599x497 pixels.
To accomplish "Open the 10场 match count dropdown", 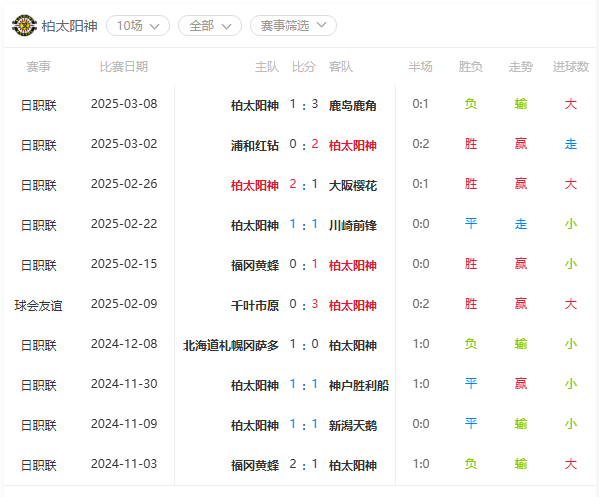I will 138,26.
